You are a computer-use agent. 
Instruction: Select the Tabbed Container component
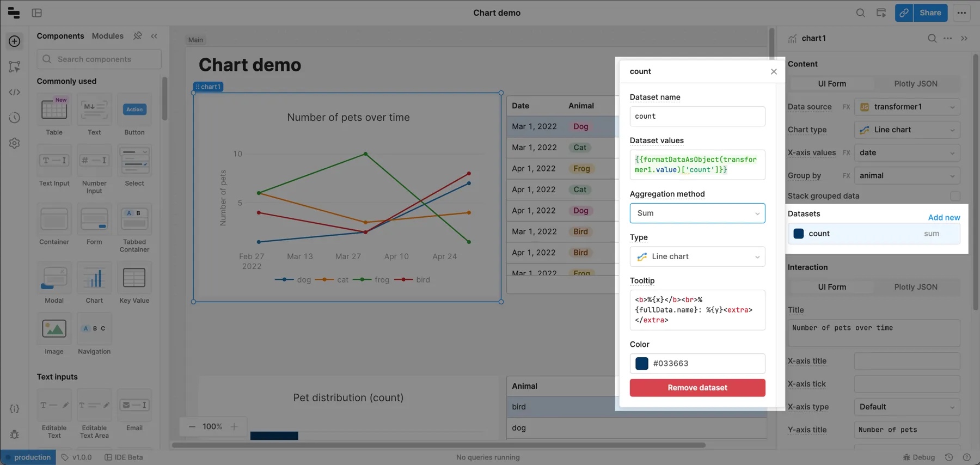134,228
